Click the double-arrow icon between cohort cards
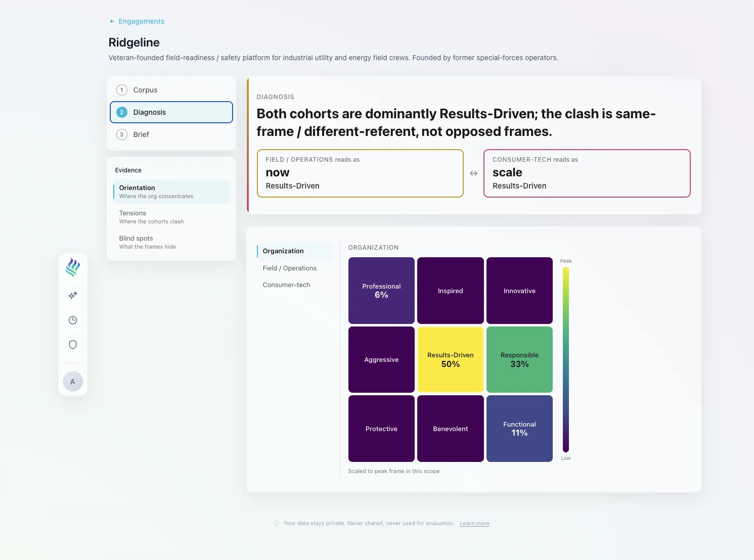Viewport: 754px width, 560px height. coord(474,173)
